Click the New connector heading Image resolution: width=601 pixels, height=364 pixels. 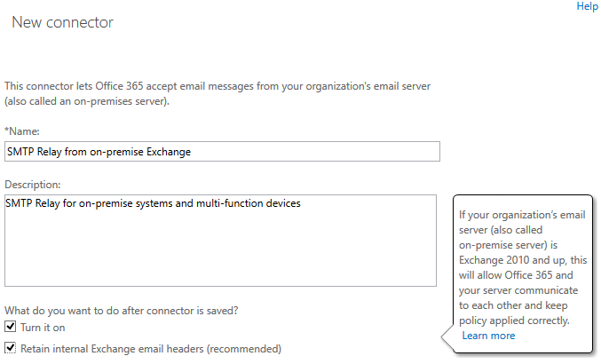(x=62, y=21)
